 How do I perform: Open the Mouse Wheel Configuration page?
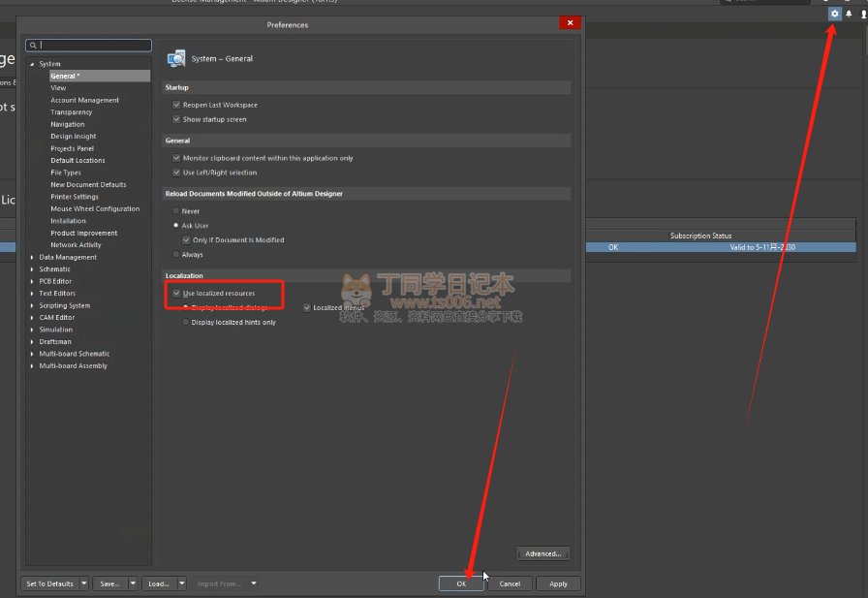(95, 208)
